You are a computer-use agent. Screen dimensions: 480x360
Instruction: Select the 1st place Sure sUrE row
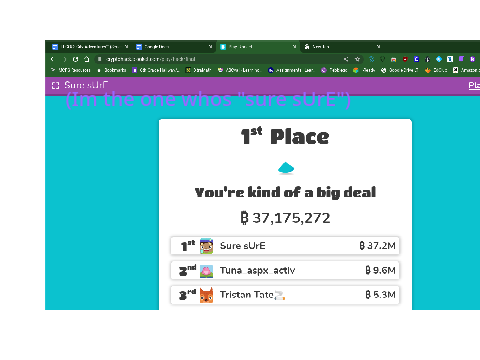coord(285,246)
